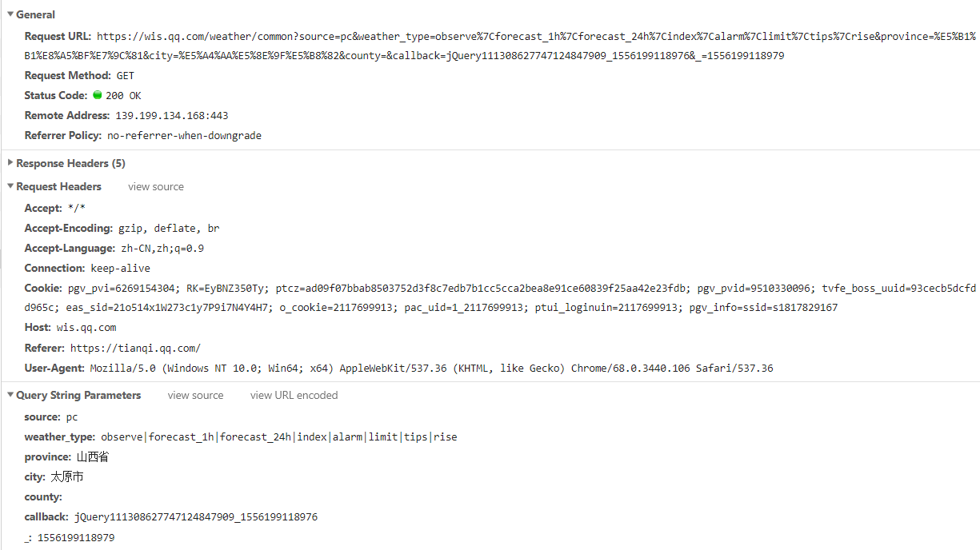Image resolution: width=980 pixels, height=550 pixels.
Task: Click view URL encoded link
Action: (294, 395)
